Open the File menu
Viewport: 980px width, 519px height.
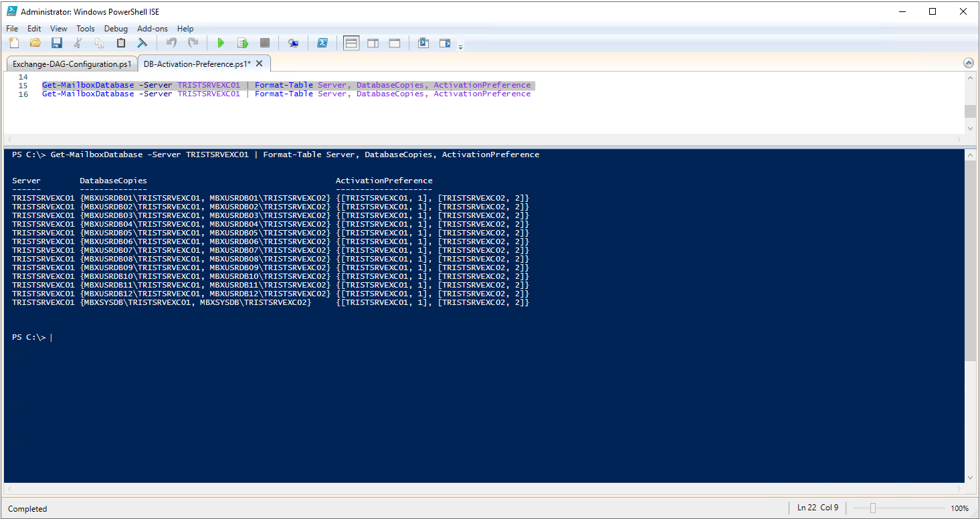click(12, 29)
